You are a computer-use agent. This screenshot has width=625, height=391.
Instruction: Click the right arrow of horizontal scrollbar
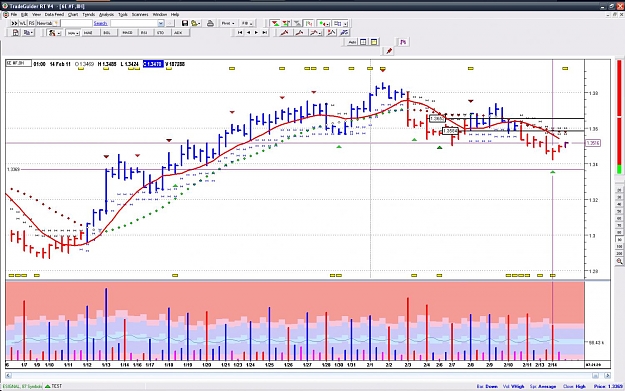[x=607, y=375]
